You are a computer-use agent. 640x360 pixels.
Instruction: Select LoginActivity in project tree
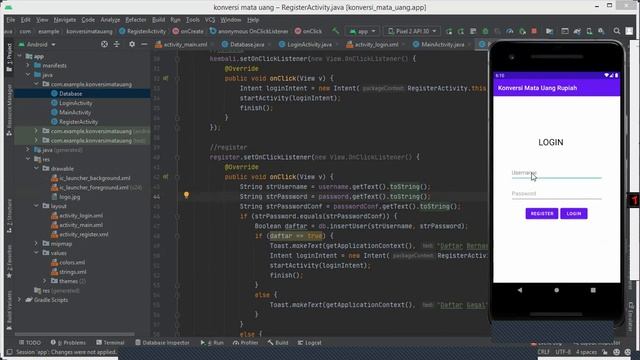coord(76,103)
